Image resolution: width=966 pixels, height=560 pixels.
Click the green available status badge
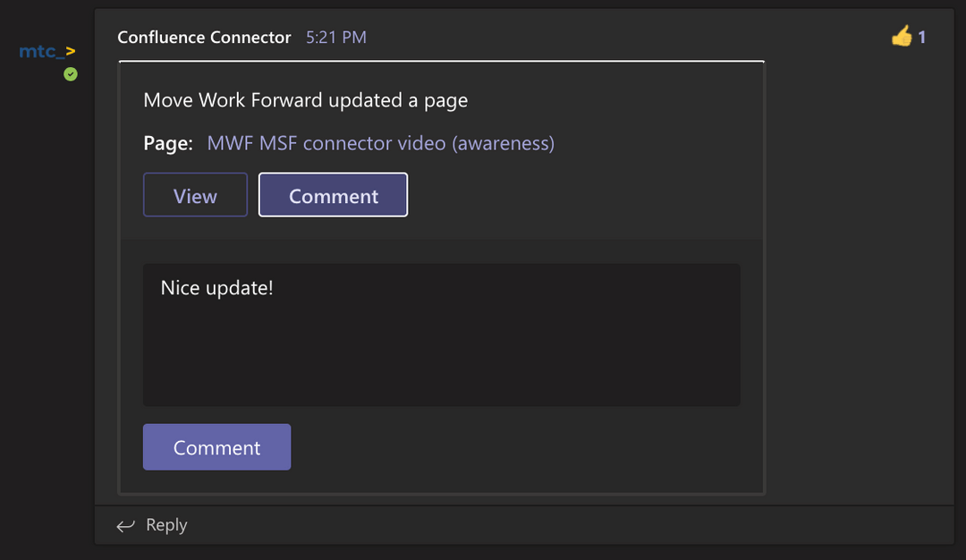point(70,74)
